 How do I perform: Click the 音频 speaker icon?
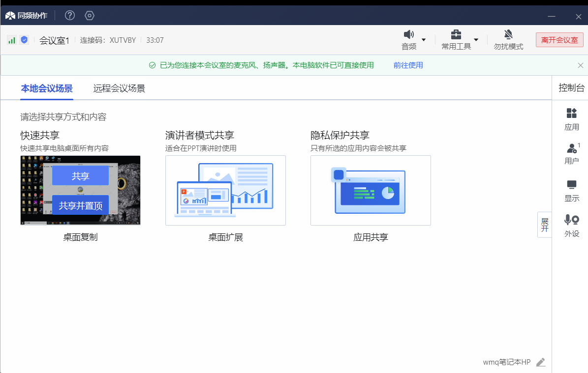click(x=408, y=35)
